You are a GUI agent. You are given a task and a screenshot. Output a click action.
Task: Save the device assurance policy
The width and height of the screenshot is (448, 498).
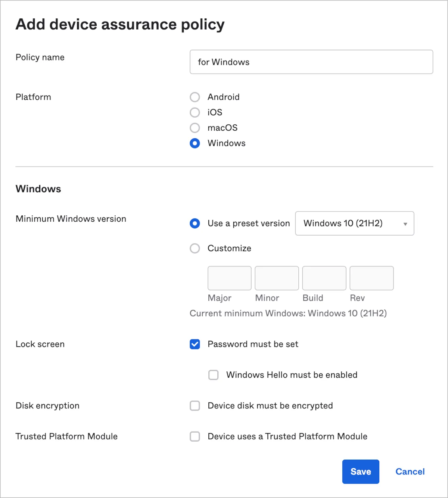pyautogui.click(x=361, y=471)
